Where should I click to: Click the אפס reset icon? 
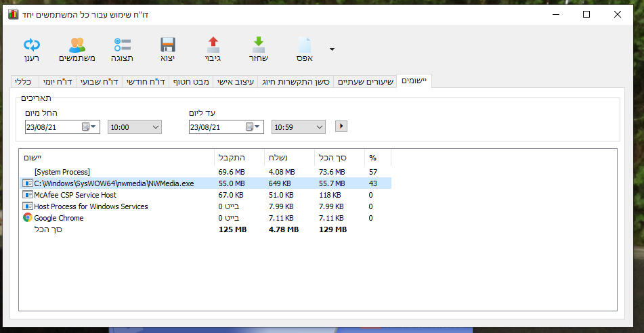point(305,45)
